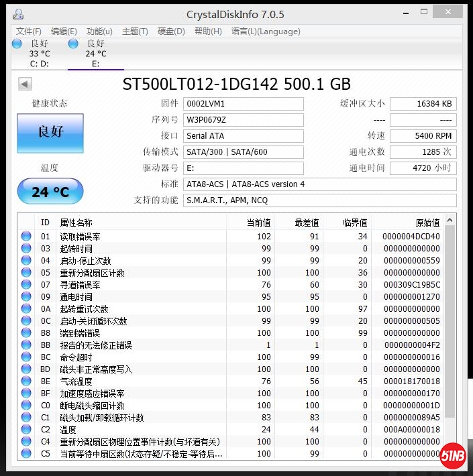Click the status icon for attribute 05 row
Image resolution: width=473 pixels, height=476 pixels.
point(26,272)
